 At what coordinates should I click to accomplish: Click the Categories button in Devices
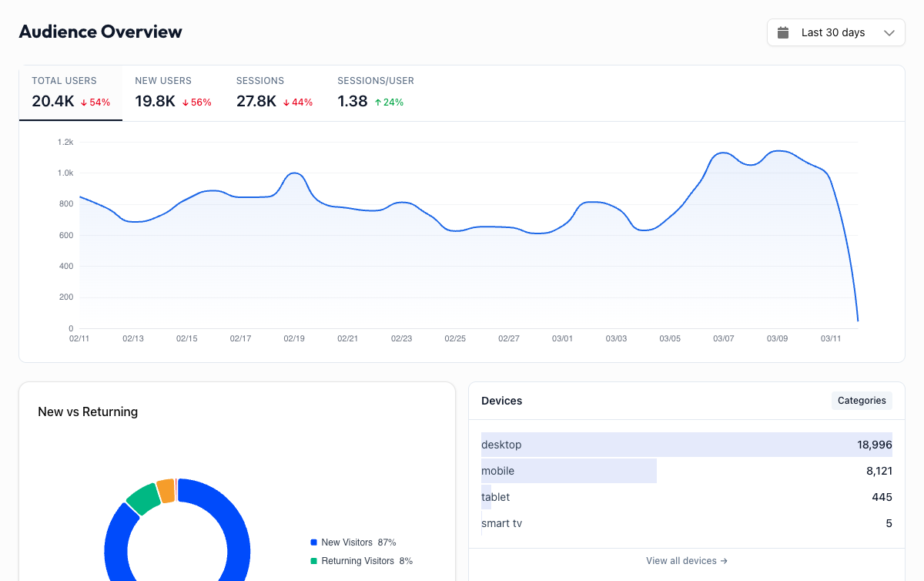tap(862, 401)
